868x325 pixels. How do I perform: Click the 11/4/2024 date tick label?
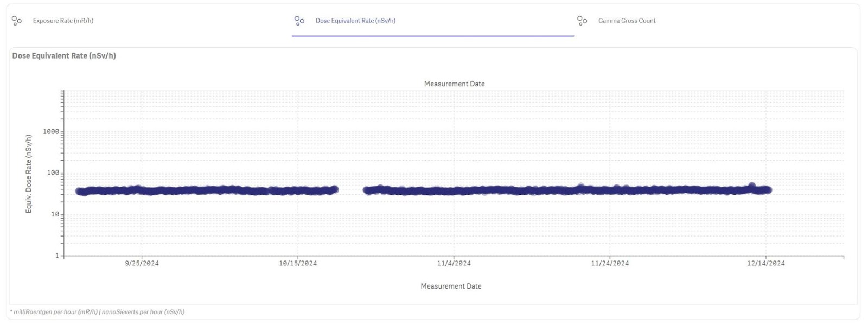(454, 263)
